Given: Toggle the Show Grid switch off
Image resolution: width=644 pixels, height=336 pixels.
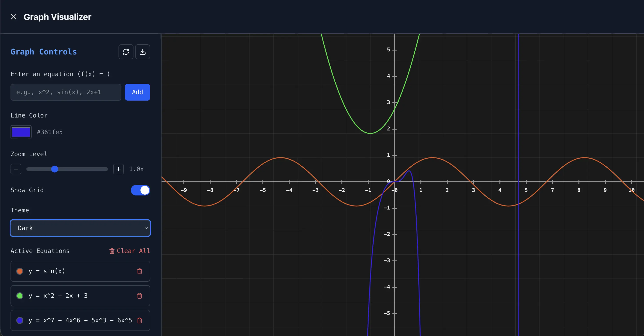Looking at the screenshot, I should 140,190.
